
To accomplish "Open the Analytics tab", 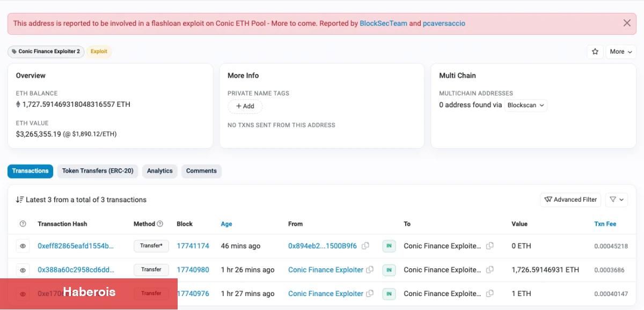I will (160, 171).
